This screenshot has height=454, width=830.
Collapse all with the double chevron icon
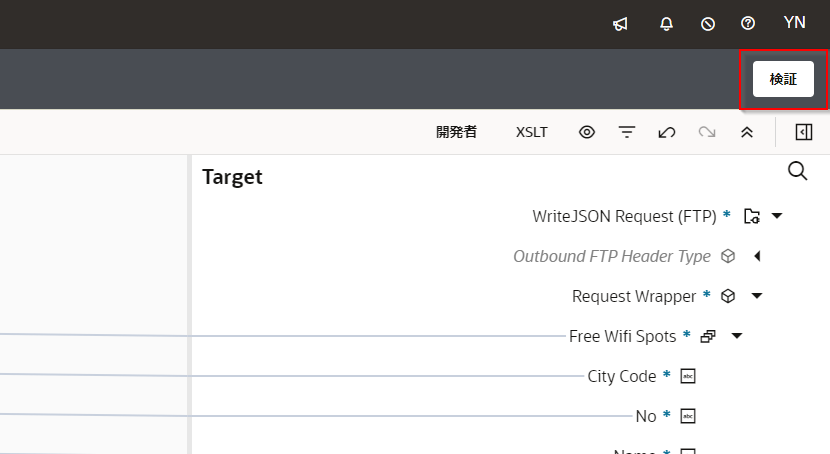[x=747, y=132]
